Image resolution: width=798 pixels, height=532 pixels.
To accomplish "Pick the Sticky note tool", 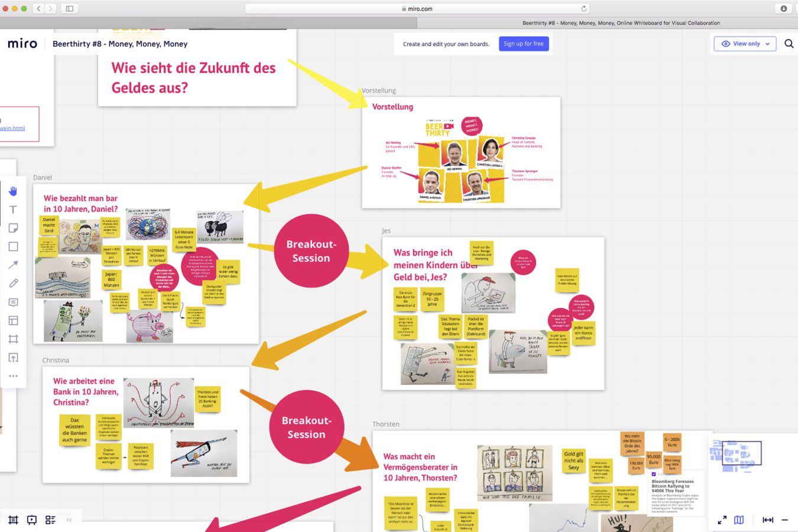I will point(13,228).
